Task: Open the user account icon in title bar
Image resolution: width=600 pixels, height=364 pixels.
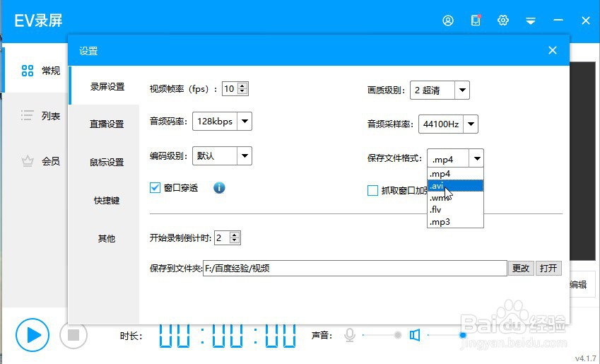Action: click(x=448, y=20)
